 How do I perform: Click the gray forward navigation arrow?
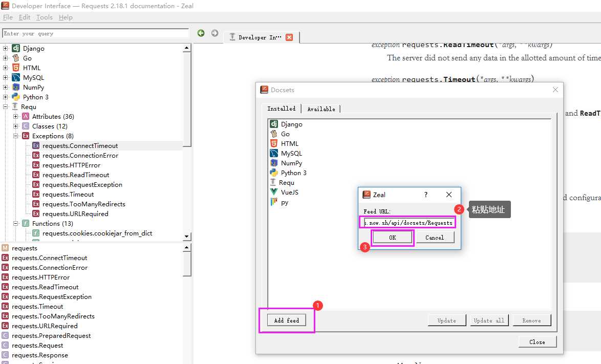pyautogui.click(x=214, y=33)
